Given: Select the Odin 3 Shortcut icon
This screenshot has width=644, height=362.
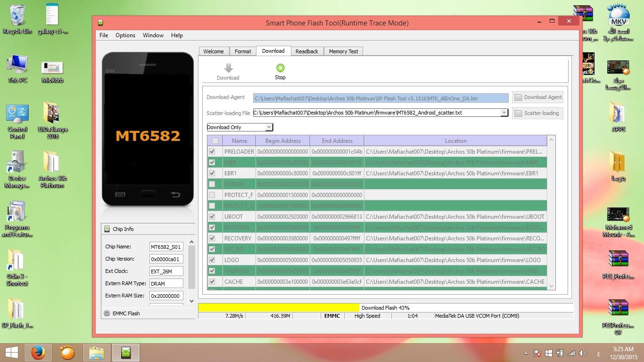Looking at the screenshot, I should [17, 261].
